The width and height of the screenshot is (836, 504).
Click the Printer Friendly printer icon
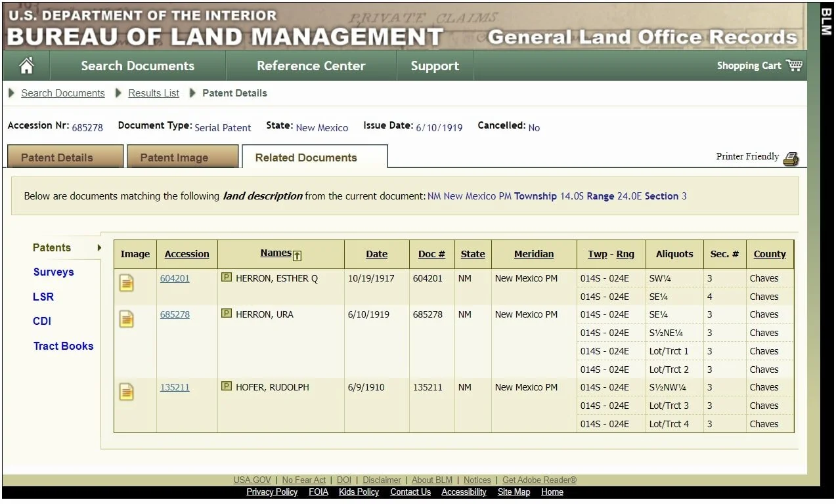(791, 158)
